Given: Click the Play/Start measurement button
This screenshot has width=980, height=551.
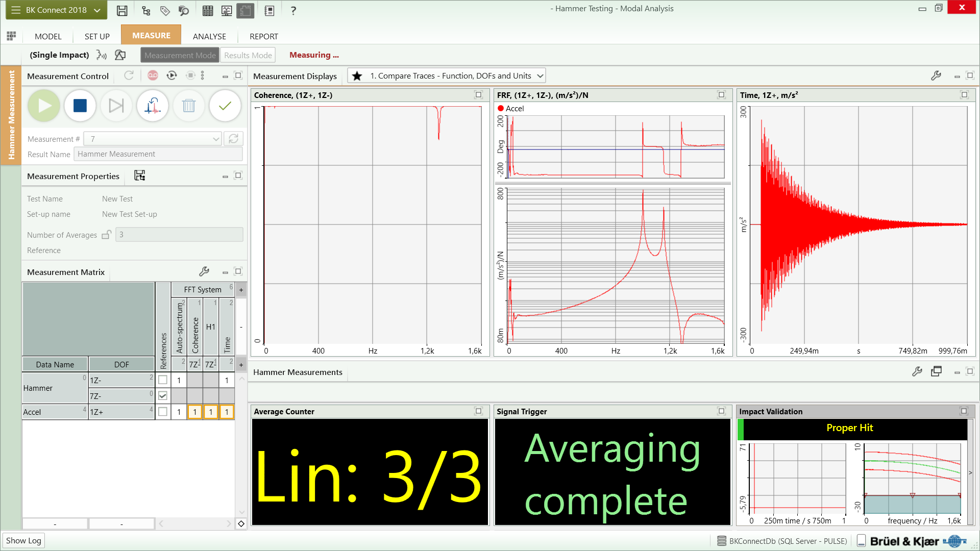Looking at the screenshot, I should pyautogui.click(x=43, y=106).
